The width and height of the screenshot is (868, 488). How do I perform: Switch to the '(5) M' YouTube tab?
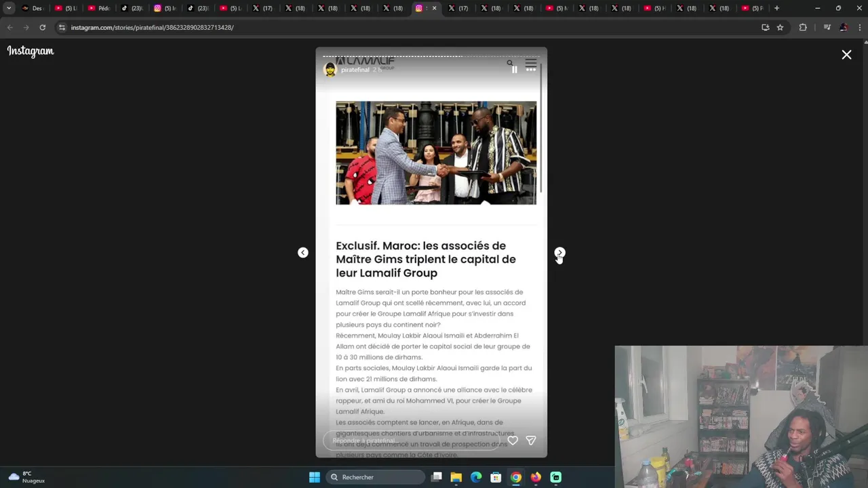tap(557, 8)
